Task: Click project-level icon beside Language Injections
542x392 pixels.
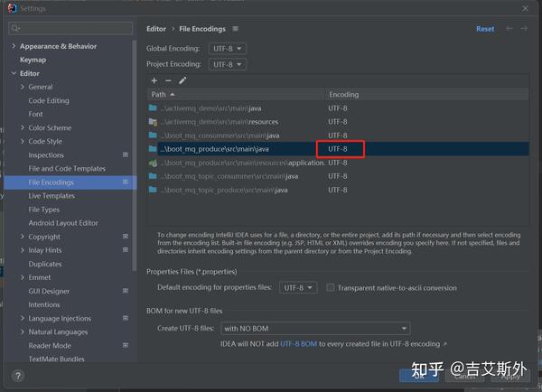Action: pyautogui.click(x=126, y=318)
